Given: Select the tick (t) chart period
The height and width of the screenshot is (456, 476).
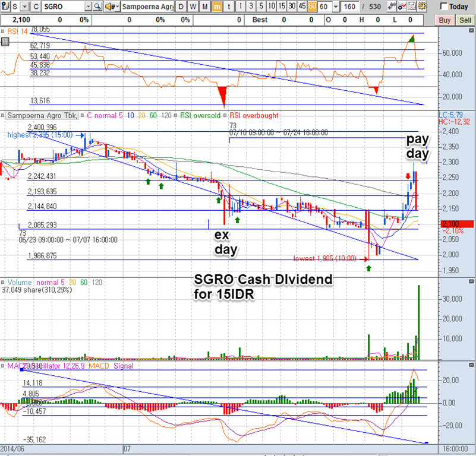Looking at the screenshot, I should click(x=229, y=7).
